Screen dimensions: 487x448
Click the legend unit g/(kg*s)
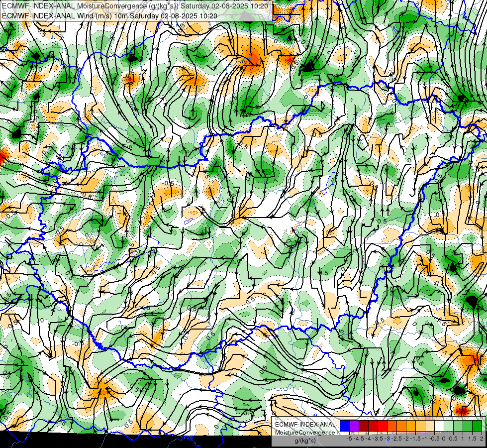pos(305,441)
